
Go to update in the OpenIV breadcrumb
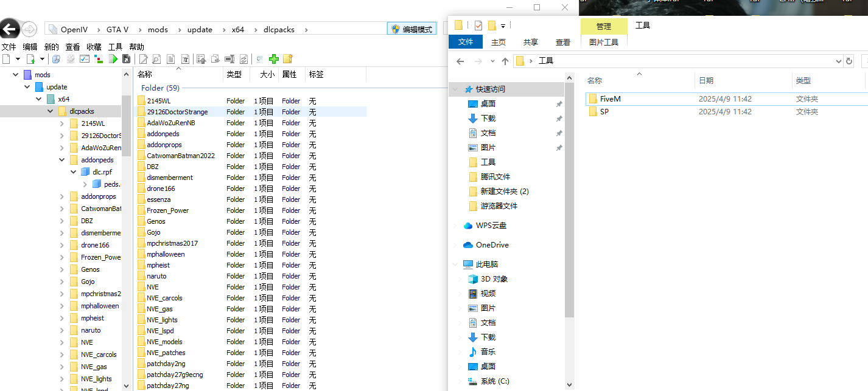click(x=200, y=29)
